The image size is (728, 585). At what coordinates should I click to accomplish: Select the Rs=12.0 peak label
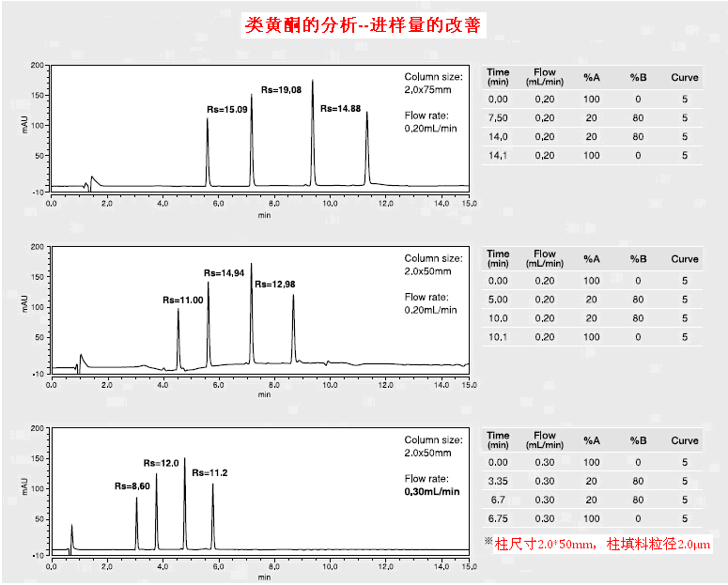click(161, 463)
